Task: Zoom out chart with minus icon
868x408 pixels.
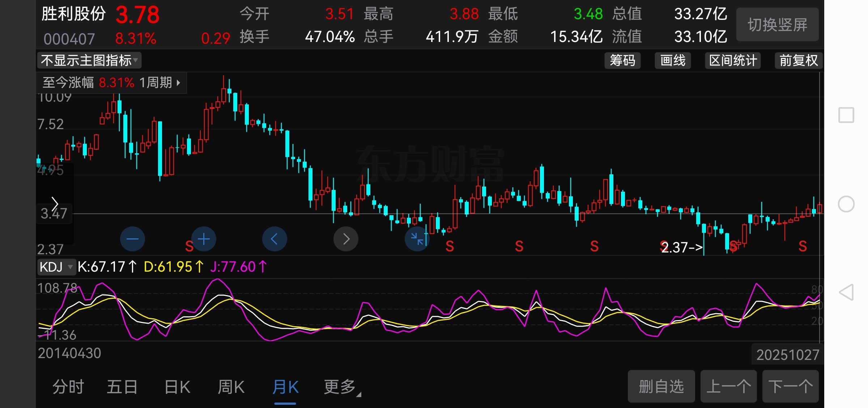Action: (x=132, y=239)
